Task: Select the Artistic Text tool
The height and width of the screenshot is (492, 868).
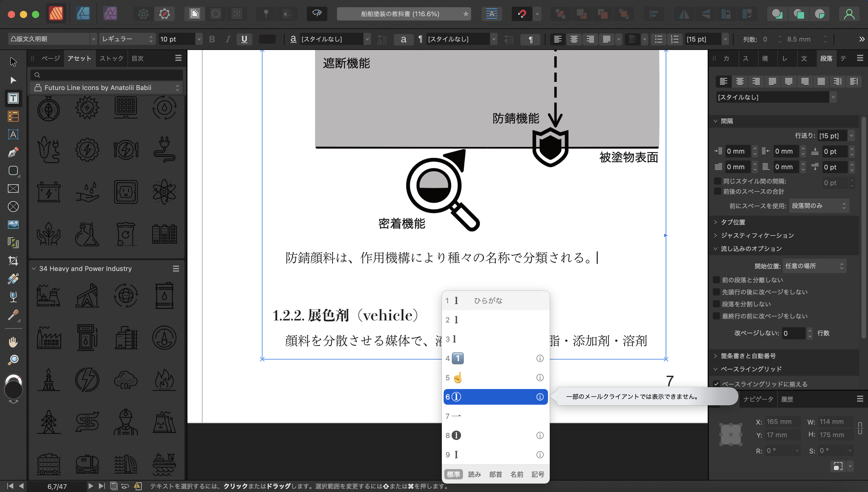Action: (x=13, y=135)
